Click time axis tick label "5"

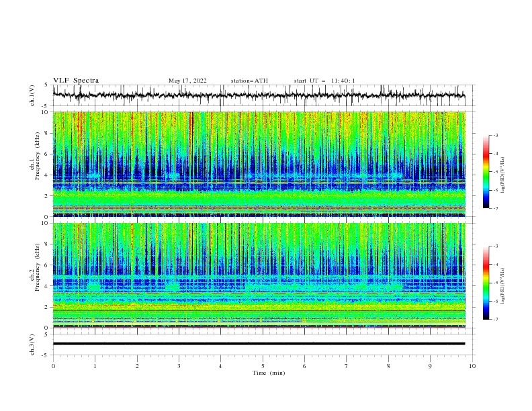[263, 366]
